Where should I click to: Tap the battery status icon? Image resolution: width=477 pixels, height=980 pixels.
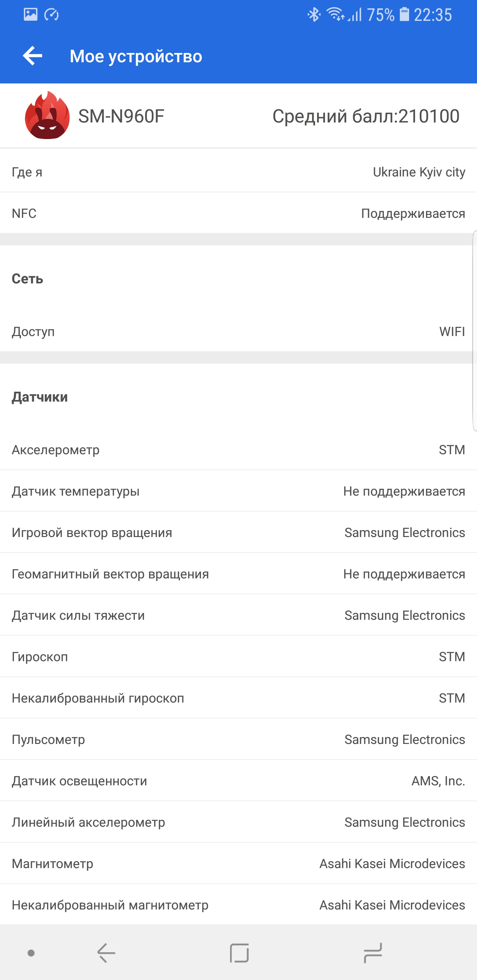(404, 15)
